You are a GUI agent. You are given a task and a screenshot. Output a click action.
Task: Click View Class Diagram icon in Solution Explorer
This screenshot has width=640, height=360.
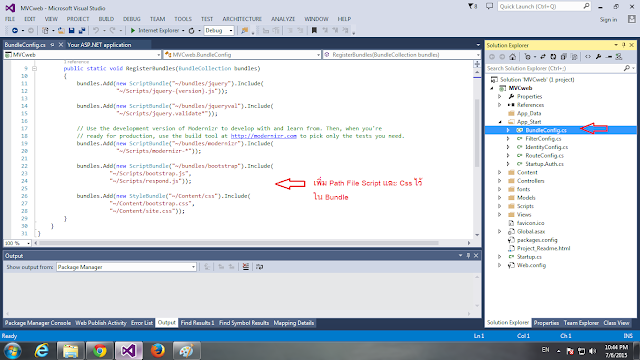(x=619, y=57)
